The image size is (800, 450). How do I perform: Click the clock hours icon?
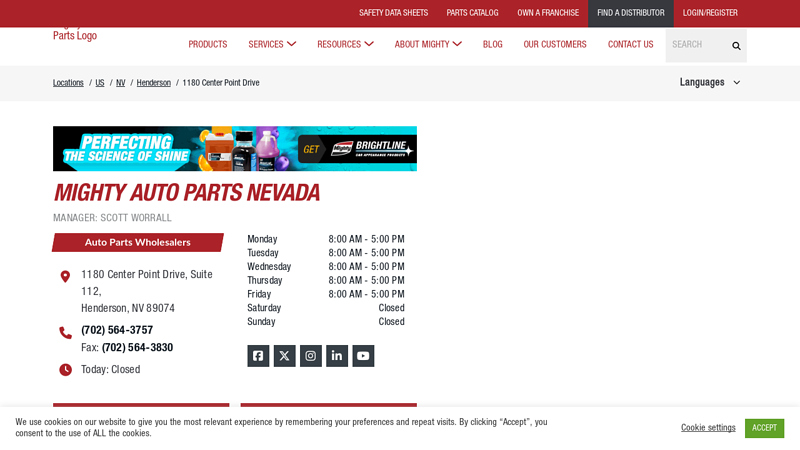(65, 370)
